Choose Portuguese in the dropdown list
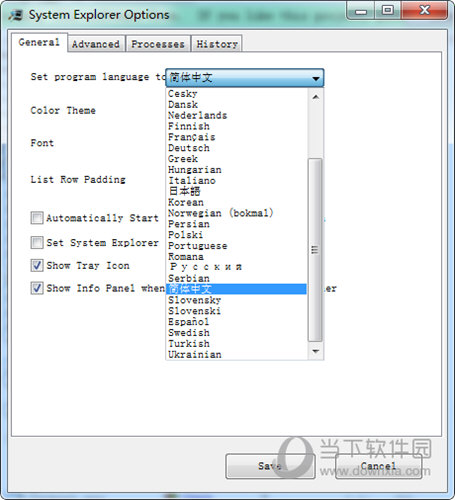Viewport: 455px width, 500px height. [236, 246]
